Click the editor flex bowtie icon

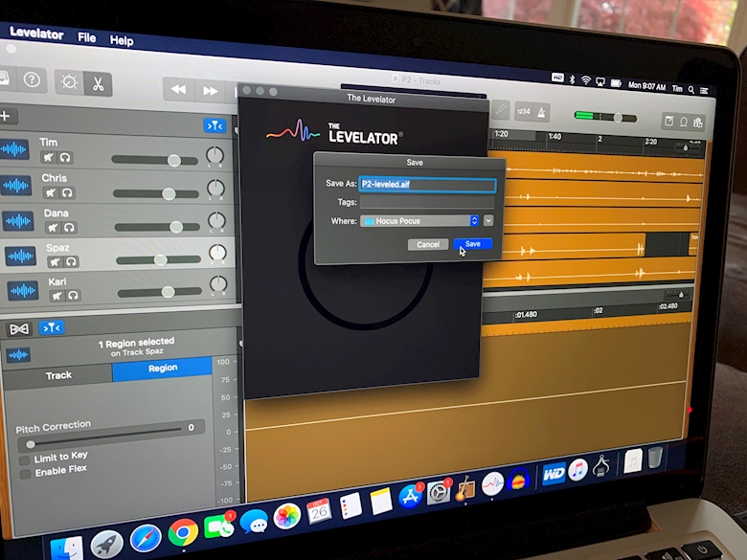click(19, 329)
